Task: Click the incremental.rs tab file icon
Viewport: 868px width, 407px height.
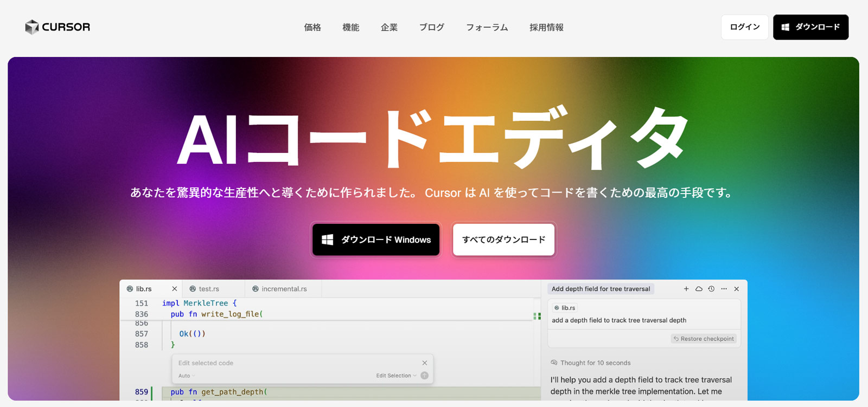Action: (255, 289)
